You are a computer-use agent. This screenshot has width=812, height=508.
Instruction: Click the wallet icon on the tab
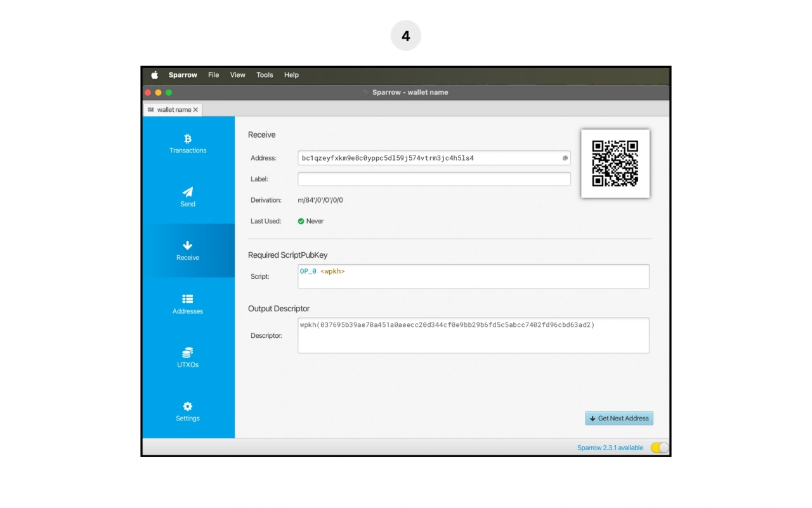click(x=150, y=110)
